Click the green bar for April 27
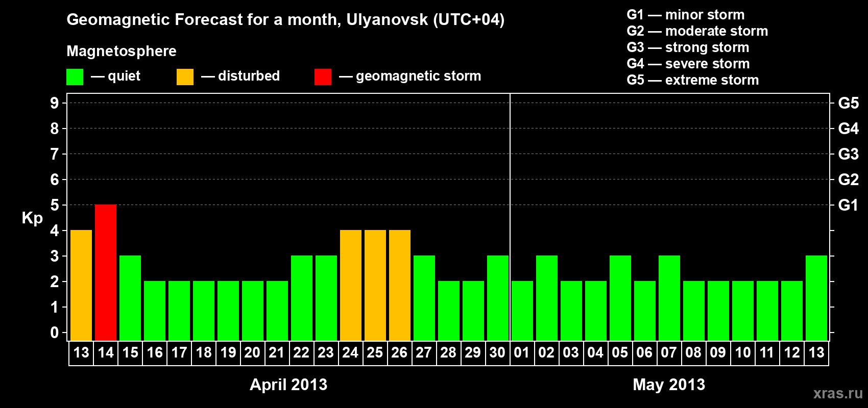868x408 pixels. [424, 298]
